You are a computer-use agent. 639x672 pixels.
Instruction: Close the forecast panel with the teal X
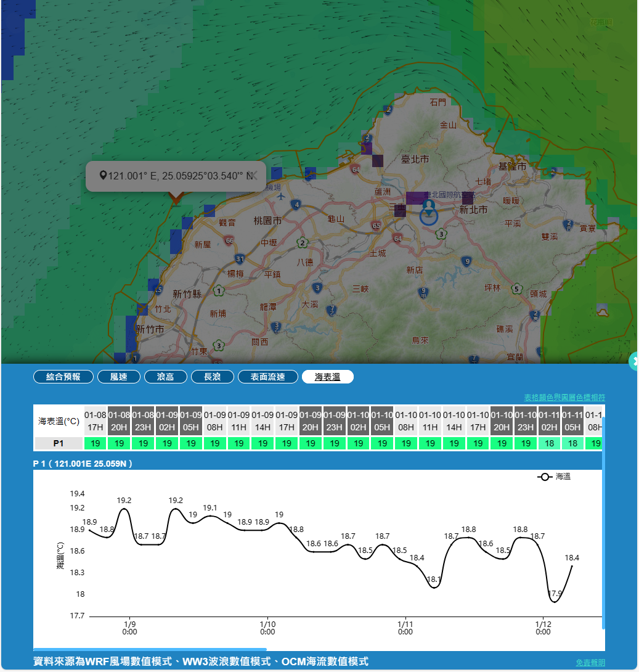[x=634, y=361]
